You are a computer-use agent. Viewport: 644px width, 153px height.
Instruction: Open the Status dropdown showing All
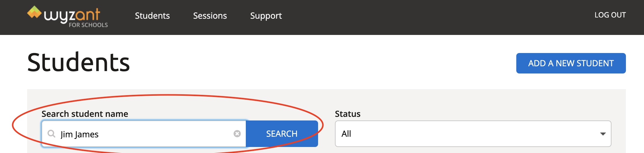[x=473, y=134]
